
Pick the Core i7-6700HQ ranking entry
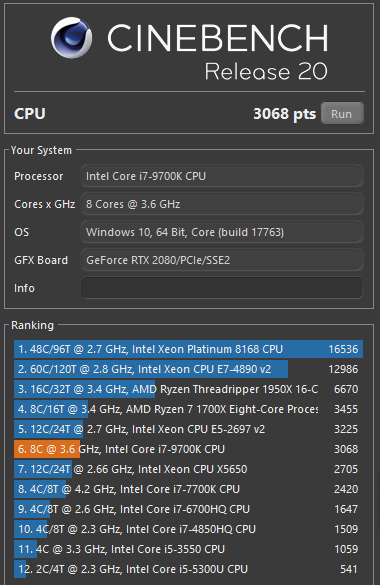tap(188, 509)
